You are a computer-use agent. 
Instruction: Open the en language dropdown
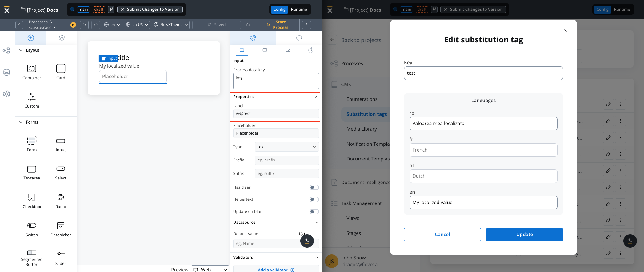(112, 25)
